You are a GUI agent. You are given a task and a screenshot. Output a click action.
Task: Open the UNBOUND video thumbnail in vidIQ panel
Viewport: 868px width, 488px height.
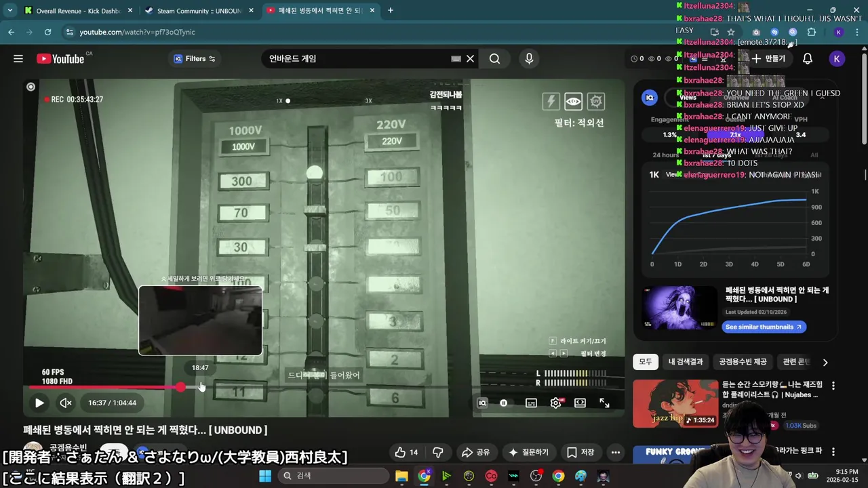[x=679, y=308]
